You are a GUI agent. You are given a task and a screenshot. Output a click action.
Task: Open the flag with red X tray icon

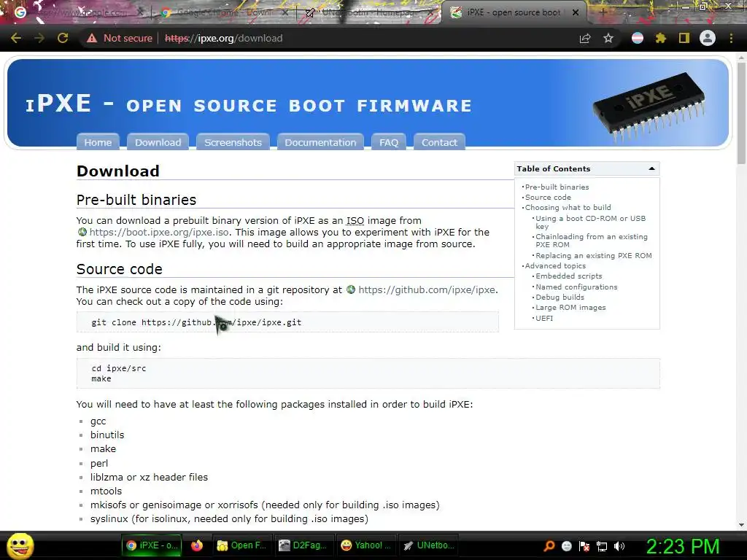coord(584,546)
